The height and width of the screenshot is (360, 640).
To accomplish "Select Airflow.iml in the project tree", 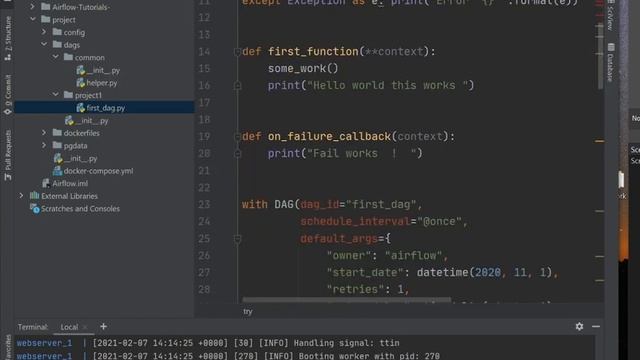I will click(70, 183).
